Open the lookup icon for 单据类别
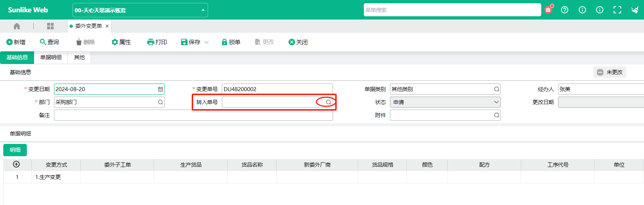 tap(496, 89)
